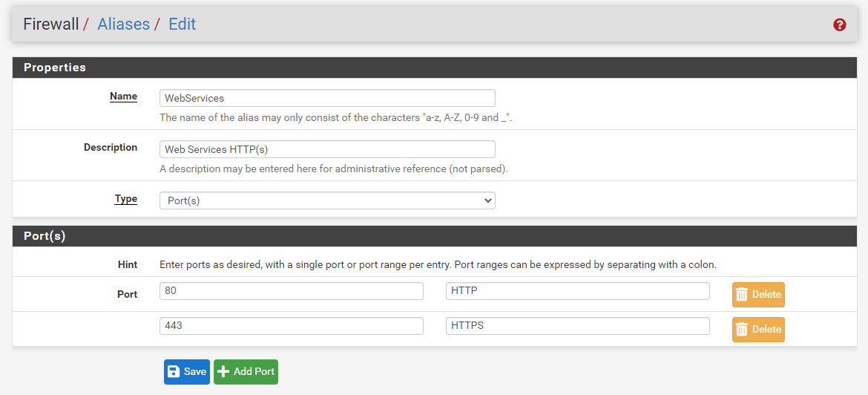Image resolution: width=868 pixels, height=395 pixels.
Task: Click the Firewall breadcrumb text
Action: 51,25
